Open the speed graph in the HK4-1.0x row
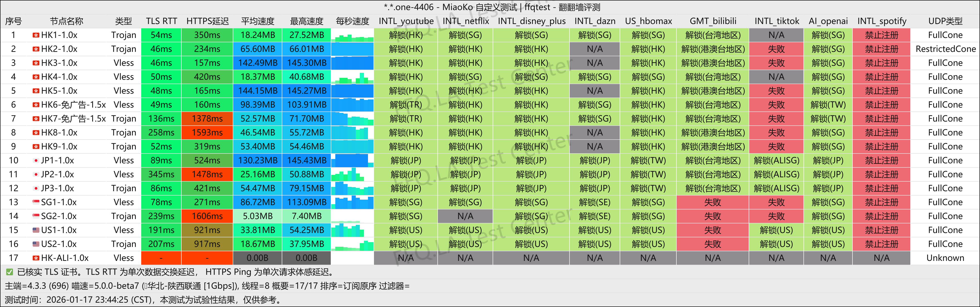This screenshot has height=307, width=980. 352,77
